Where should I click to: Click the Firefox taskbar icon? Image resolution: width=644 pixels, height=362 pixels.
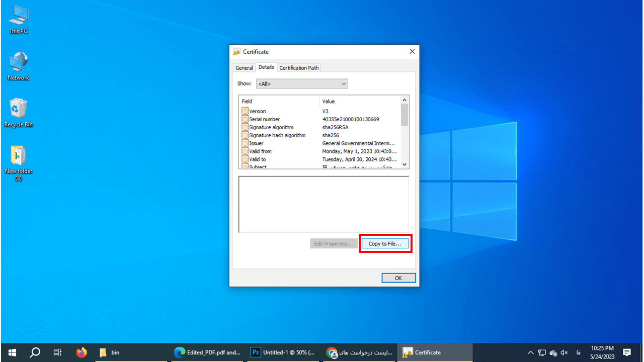point(82,352)
